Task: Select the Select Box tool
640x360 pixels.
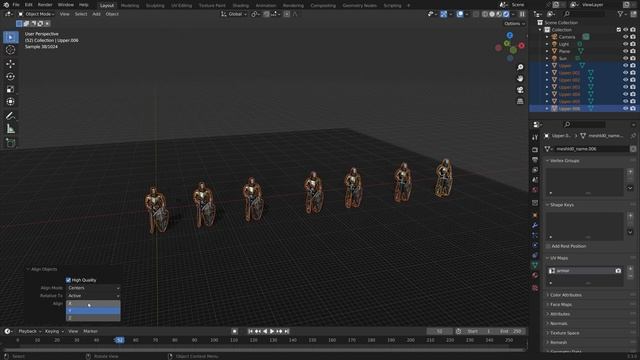Action: pyautogui.click(x=11, y=37)
